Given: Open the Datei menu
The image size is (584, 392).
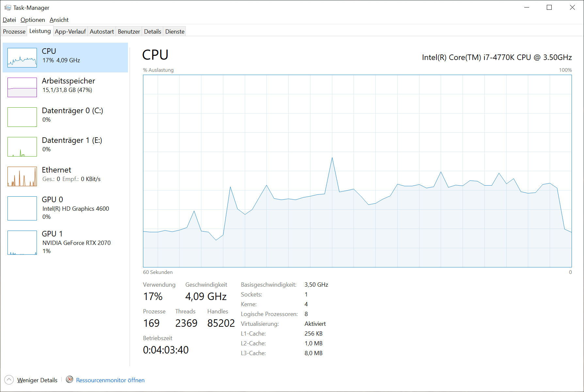Looking at the screenshot, I should pyautogui.click(x=9, y=20).
